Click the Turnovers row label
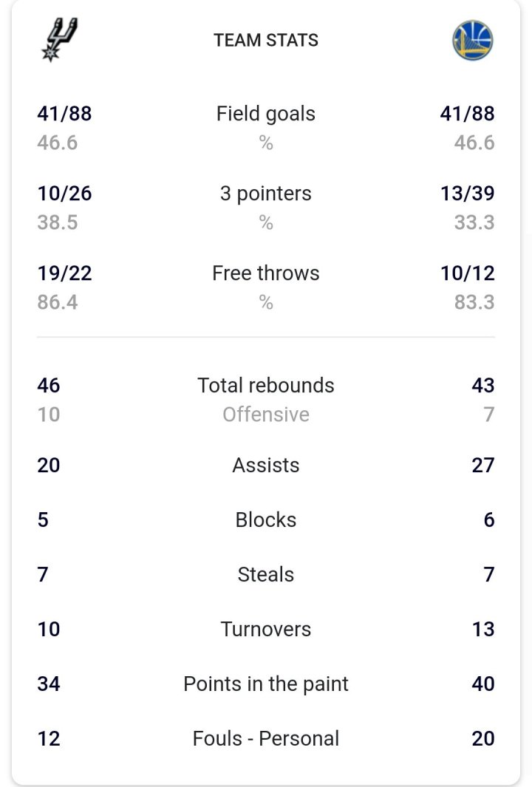 pos(266,630)
